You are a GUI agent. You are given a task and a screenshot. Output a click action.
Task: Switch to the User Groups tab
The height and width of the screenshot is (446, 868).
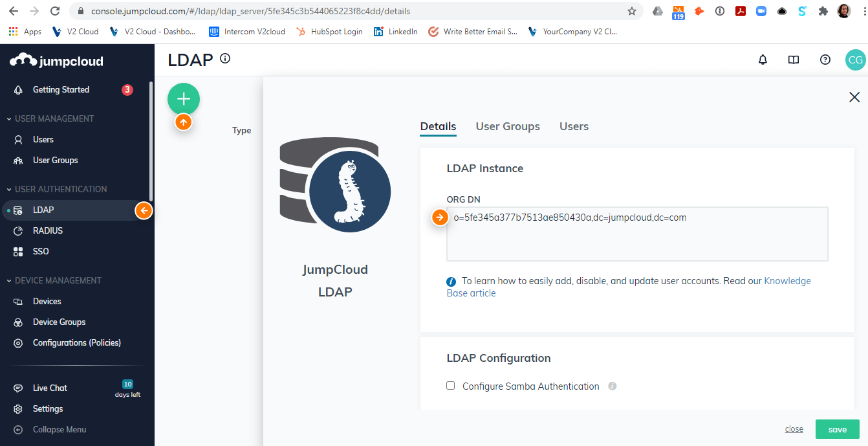coord(508,126)
